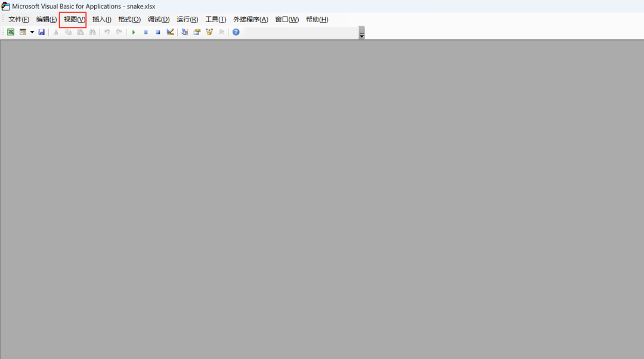Click the Insert UserForm toolbar icon
Image resolution: width=644 pixels, height=359 pixels.
(23, 32)
